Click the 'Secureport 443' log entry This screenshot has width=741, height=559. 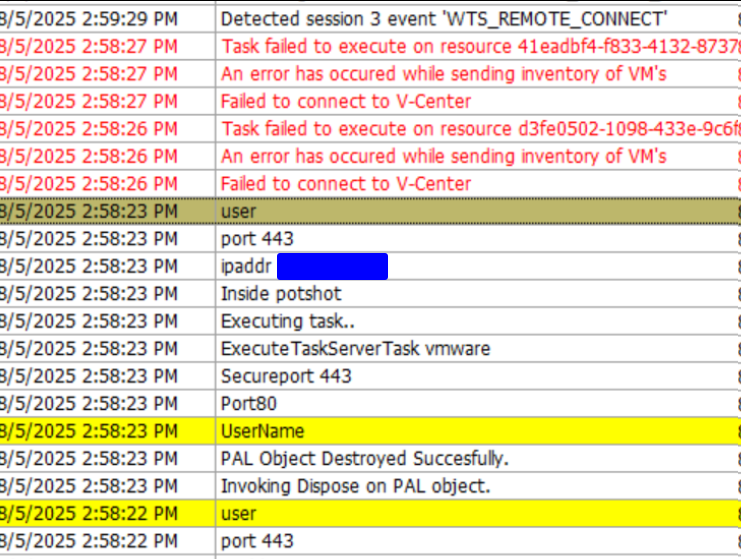point(286,376)
